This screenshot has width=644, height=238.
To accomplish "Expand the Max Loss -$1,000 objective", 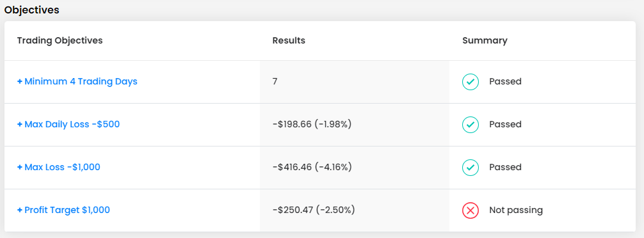I will pyautogui.click(x=59, y=168).
